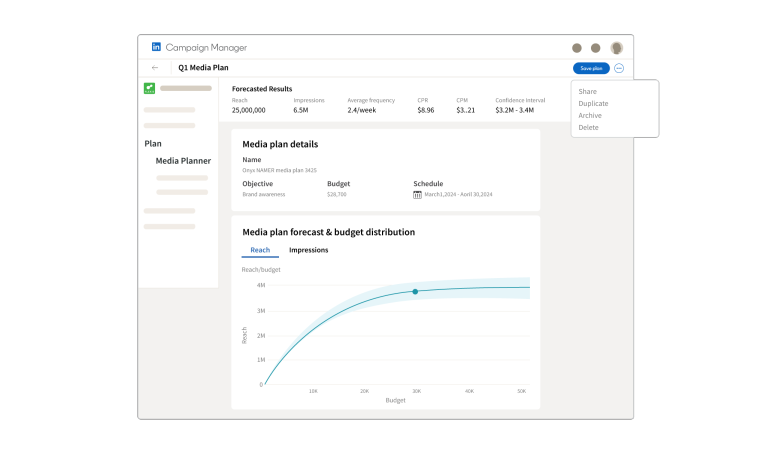
Task: Go back using the left arrow
Action: tap(155, 68)
